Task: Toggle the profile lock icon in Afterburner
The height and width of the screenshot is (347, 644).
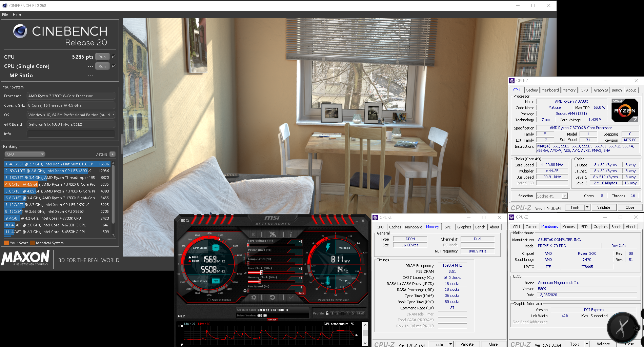Action: tap(327, 313)
